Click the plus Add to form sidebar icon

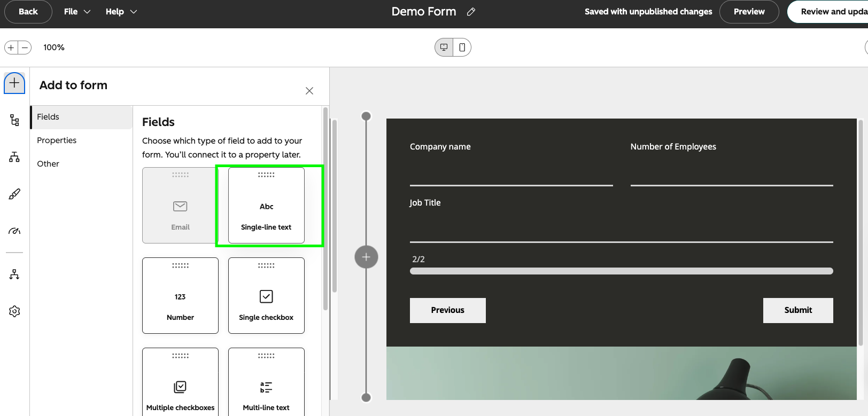[x=14, y=83]
